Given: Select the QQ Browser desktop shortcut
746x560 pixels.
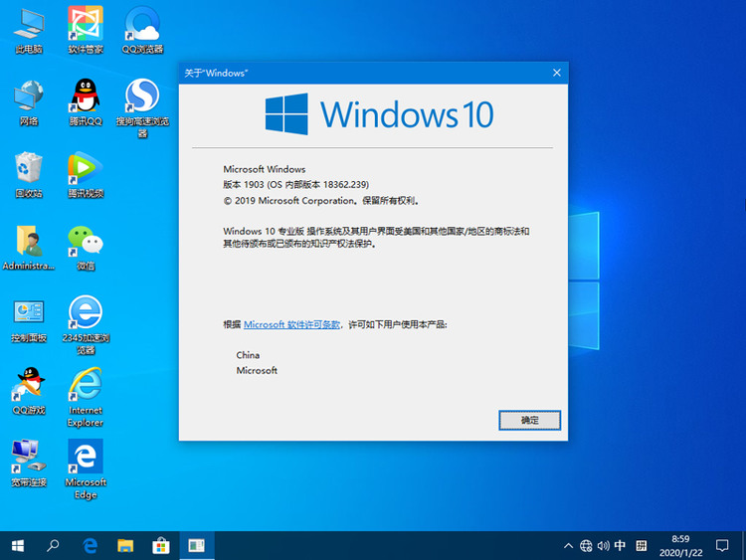Looking at the screenshot, I should point(142,27).
